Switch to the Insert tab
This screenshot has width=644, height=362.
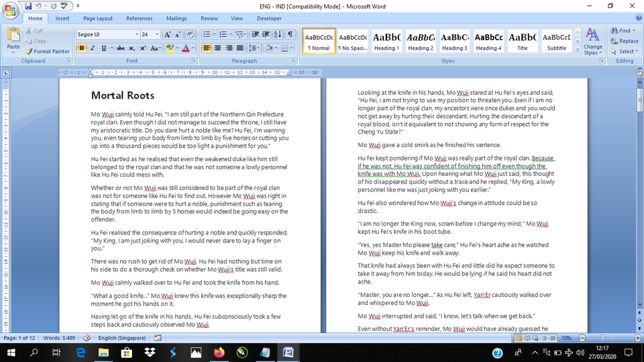[x=62, y=19]
